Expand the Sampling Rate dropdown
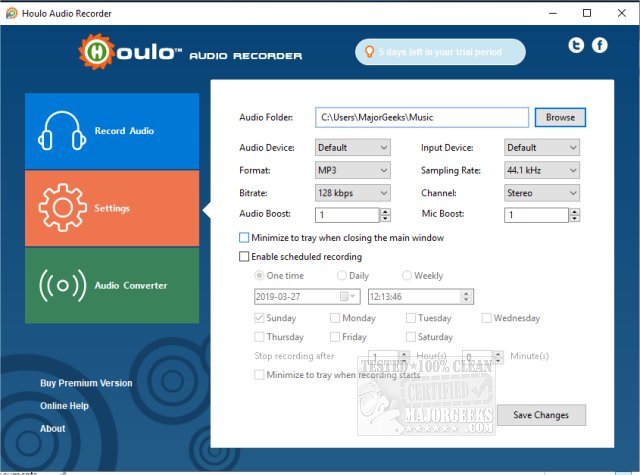 (542, 170)
